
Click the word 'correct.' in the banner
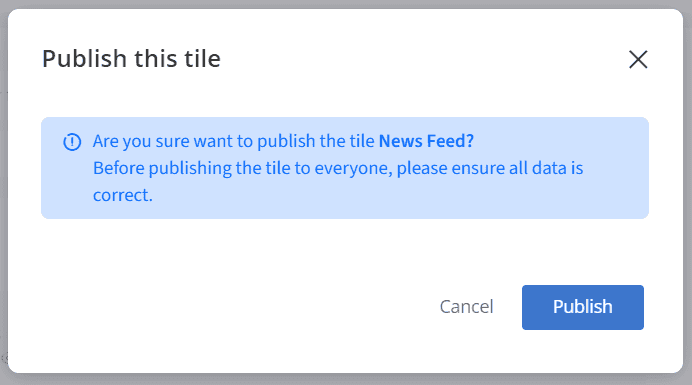[x=123, y=196]
